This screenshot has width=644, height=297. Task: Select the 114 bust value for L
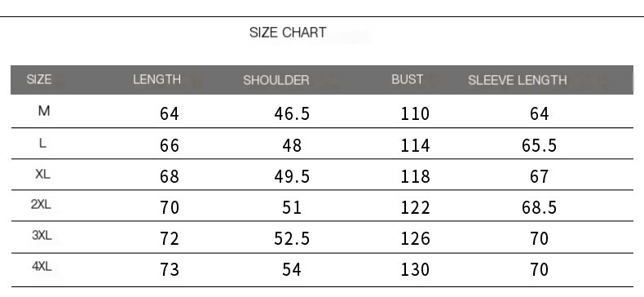[x=415, y=145]
